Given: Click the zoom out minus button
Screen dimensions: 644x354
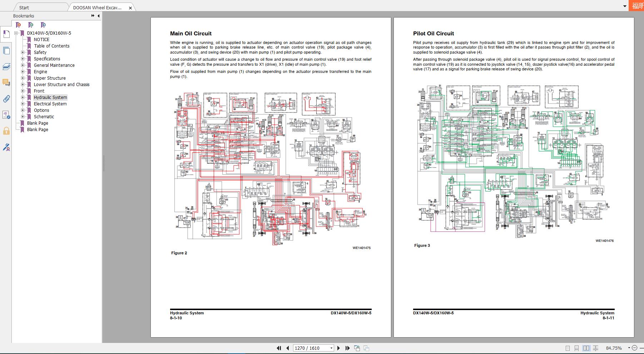Looking at the screenshot, I should pyautogui.click(x=634, y=348).
